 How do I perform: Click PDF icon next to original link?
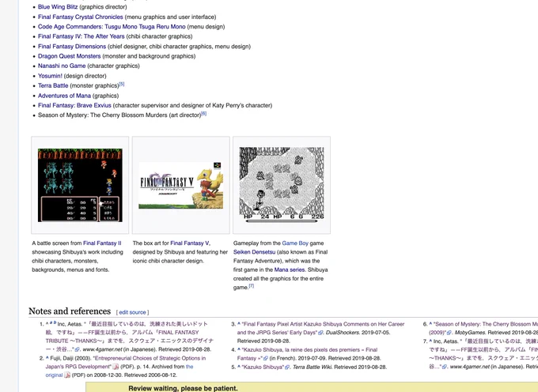coord(67,375)
